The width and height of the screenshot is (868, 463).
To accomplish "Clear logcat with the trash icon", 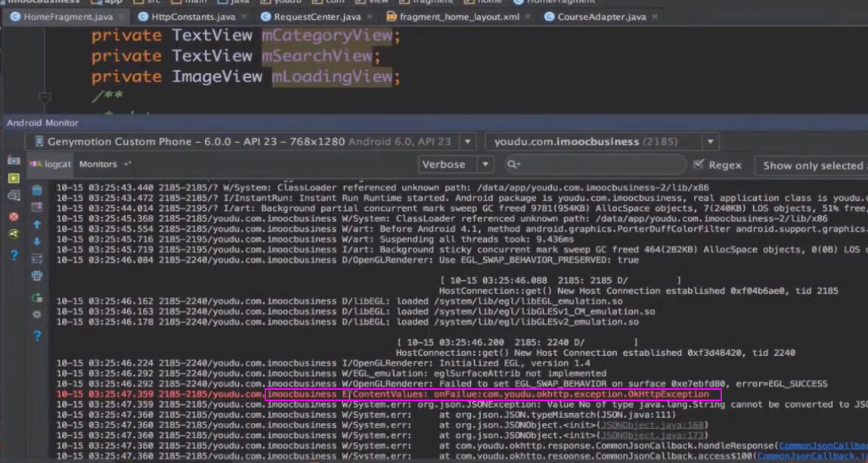I will click(x=36, y=190).
